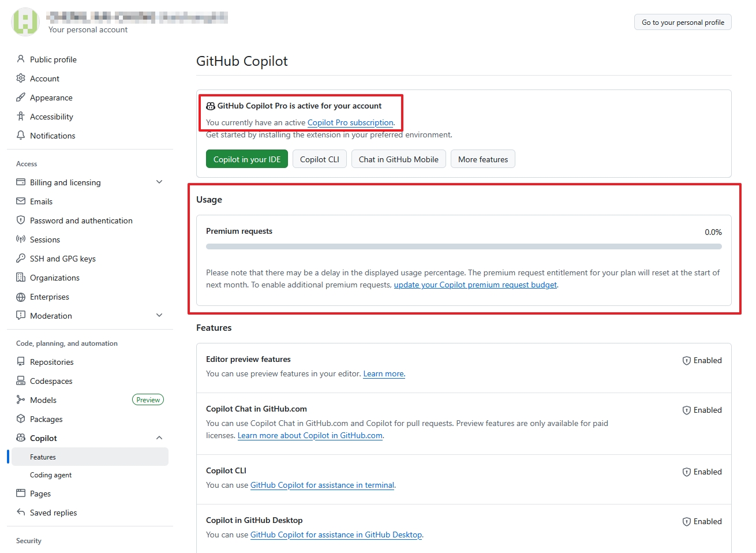
Task: Click Go to your personal profile button
Action: click(683, 22)
